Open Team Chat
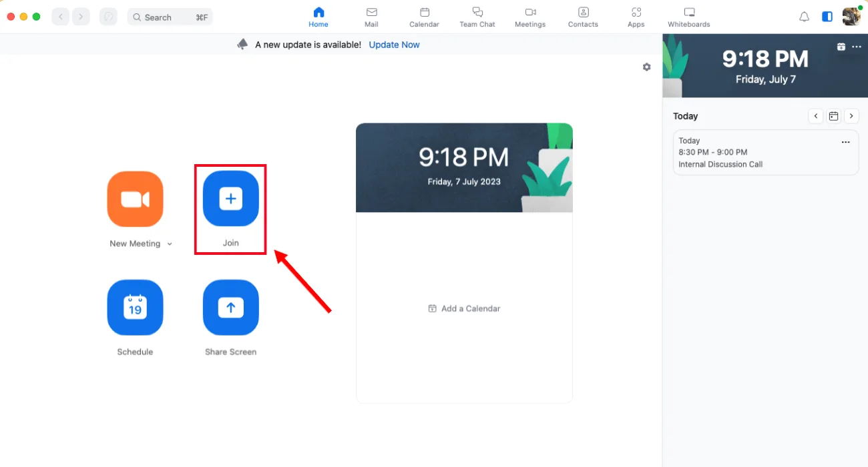Viewport: 868px width, 467px height. (477, 17)
